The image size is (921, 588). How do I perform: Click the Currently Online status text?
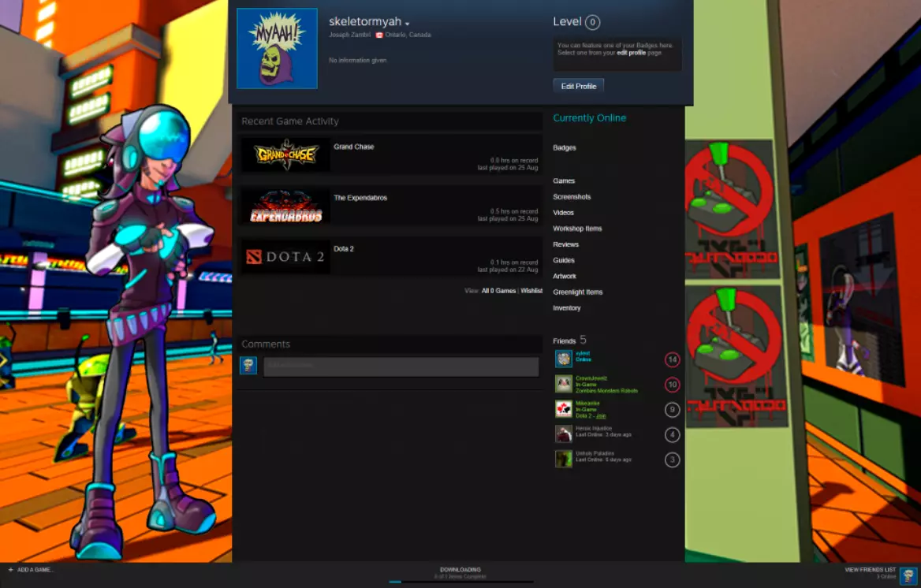[x=589, y=118]
